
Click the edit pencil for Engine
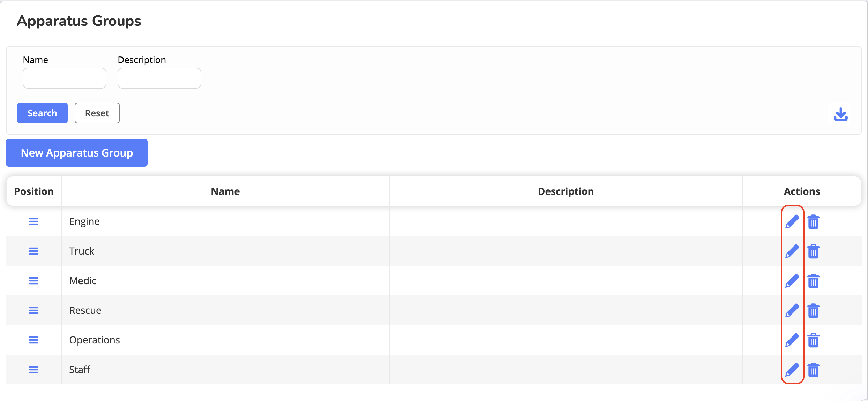[x=792, y=221]
